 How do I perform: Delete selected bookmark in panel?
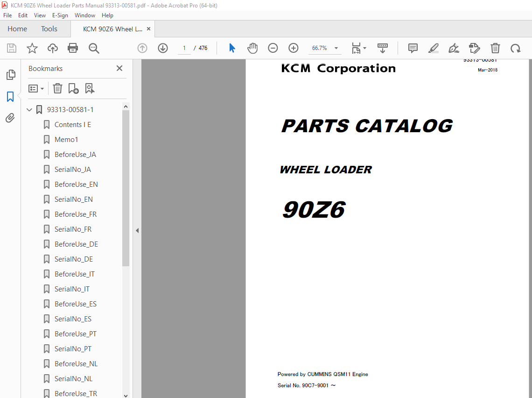tap(57, 89)
